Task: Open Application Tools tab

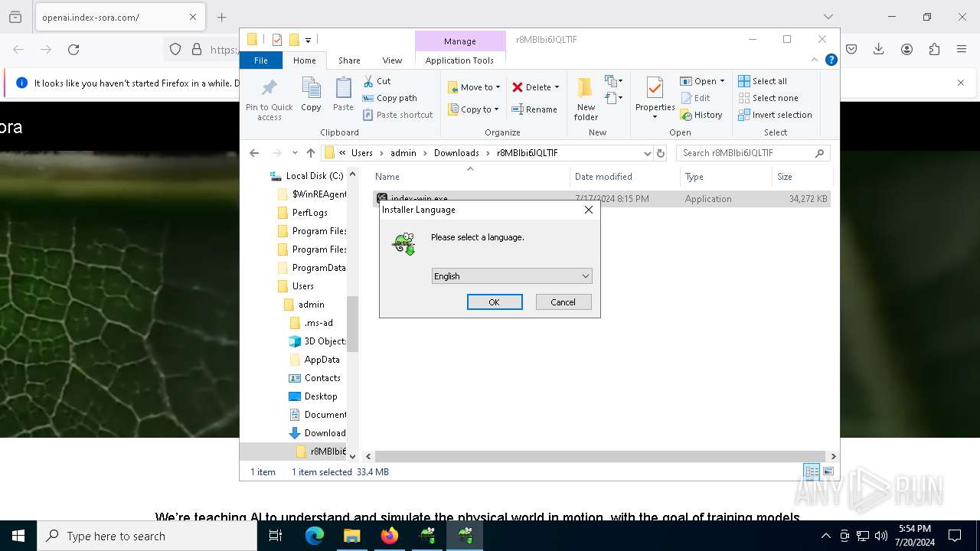Action: tap(459, 60)
